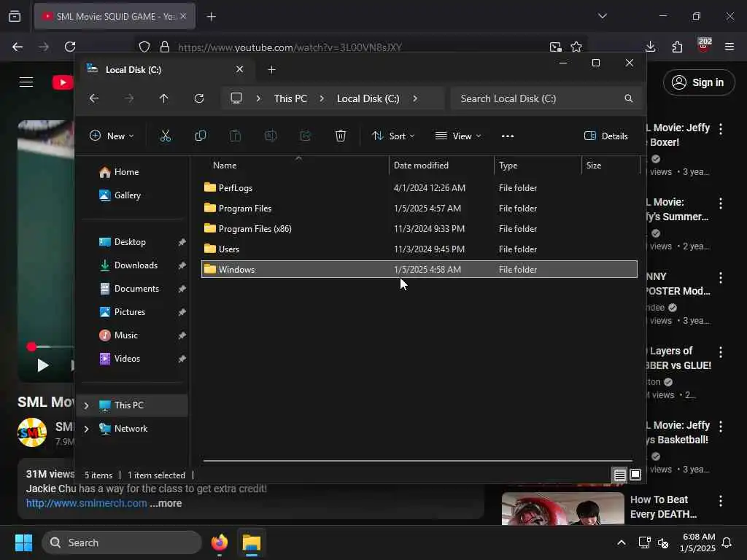Image resolution: width=747 pixels, height=560 pixels.
Task: Open Firefox application hamburger menu
Action: (x=729, y=47)
